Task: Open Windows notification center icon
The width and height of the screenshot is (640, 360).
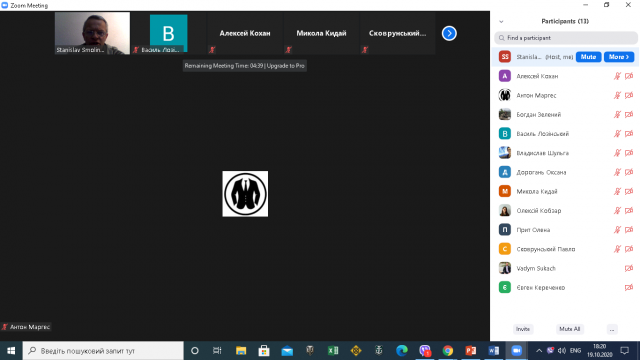Action: pyautogui.click(x=624, y=351)
